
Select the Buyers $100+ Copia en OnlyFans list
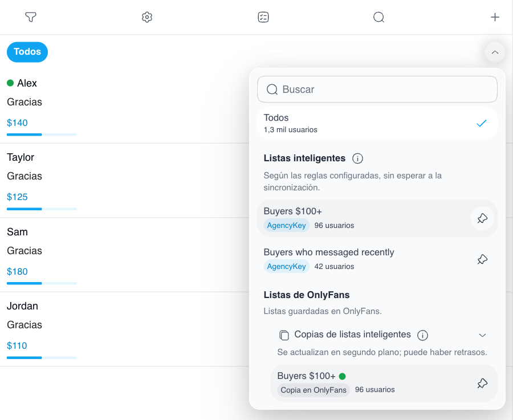[384, 383]
